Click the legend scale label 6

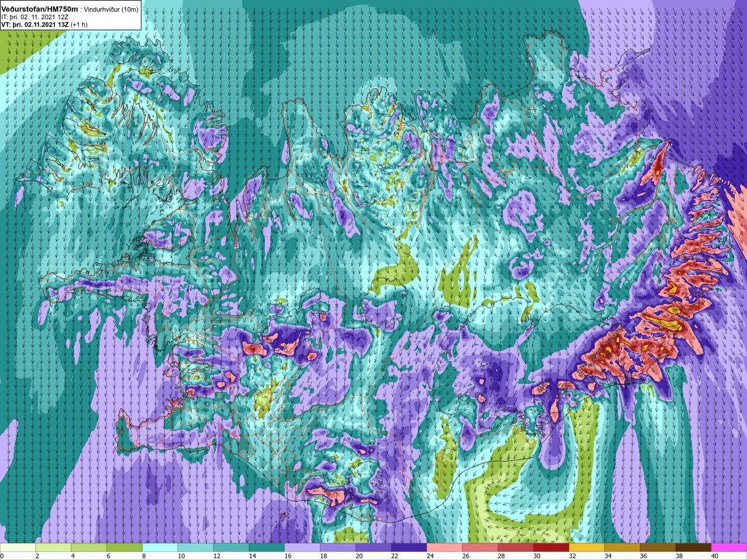109,556
